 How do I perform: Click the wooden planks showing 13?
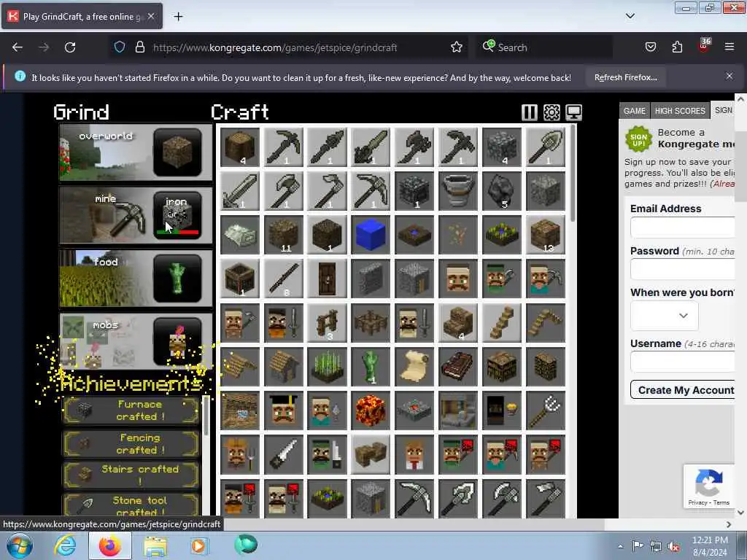(546, 235)
